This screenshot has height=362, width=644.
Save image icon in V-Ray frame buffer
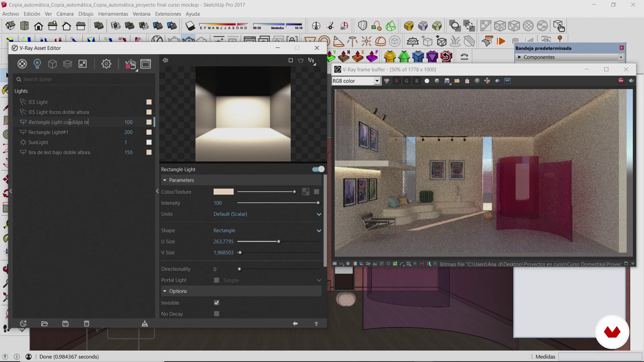[447, 81]
